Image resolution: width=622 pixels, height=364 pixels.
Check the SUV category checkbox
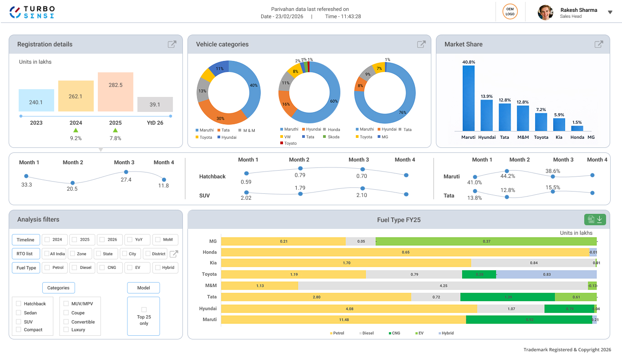(x=19, y=322)
